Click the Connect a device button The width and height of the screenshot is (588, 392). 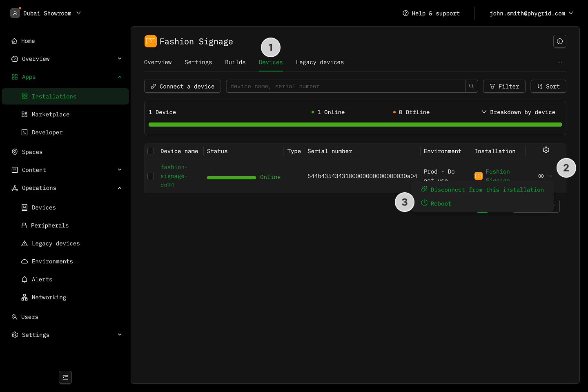pyautogui.click(x=183, y=86)
